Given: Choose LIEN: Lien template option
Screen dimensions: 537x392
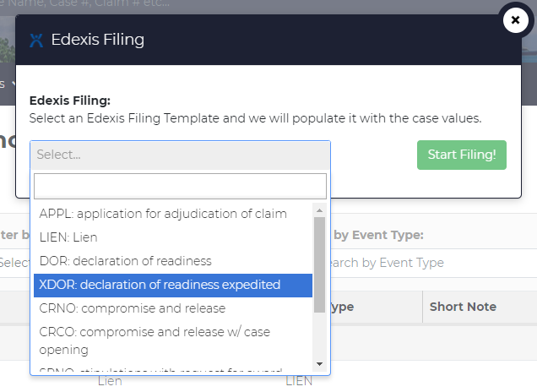Looking at the screenshot, I should 173,237.
